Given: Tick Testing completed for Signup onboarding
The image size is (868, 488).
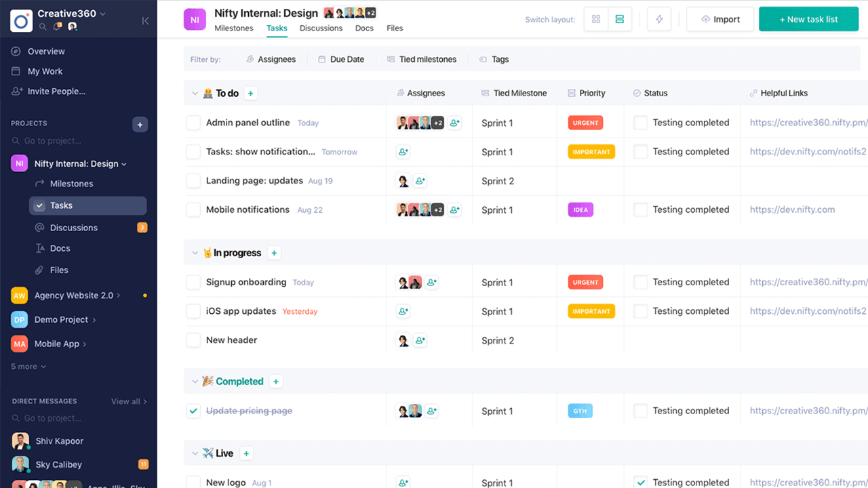Looking at the screenshot, I should click(x=640, y=283).
